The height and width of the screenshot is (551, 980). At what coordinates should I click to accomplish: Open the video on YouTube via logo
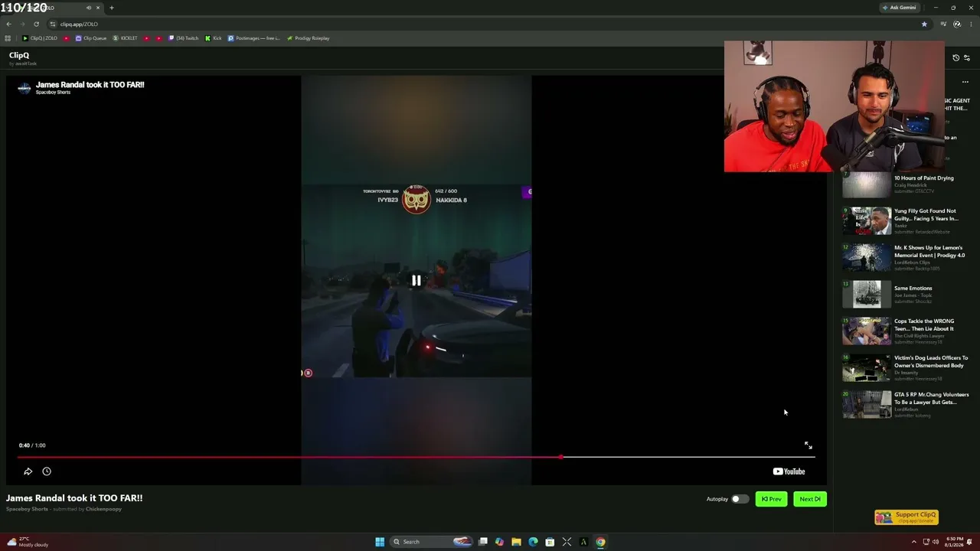[x=789, y=471]
